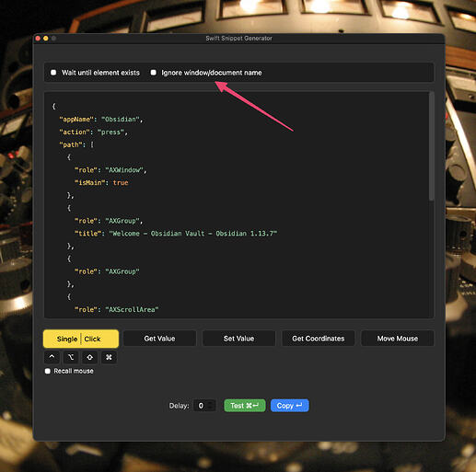Select the Move Mouse action
Viewport: 476px width, 472px height.
point(398,339)
